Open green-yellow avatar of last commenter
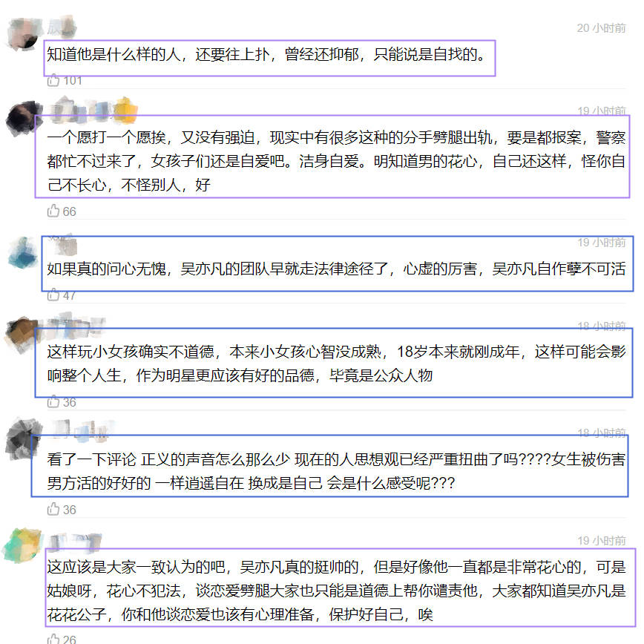 pos(24,546)
